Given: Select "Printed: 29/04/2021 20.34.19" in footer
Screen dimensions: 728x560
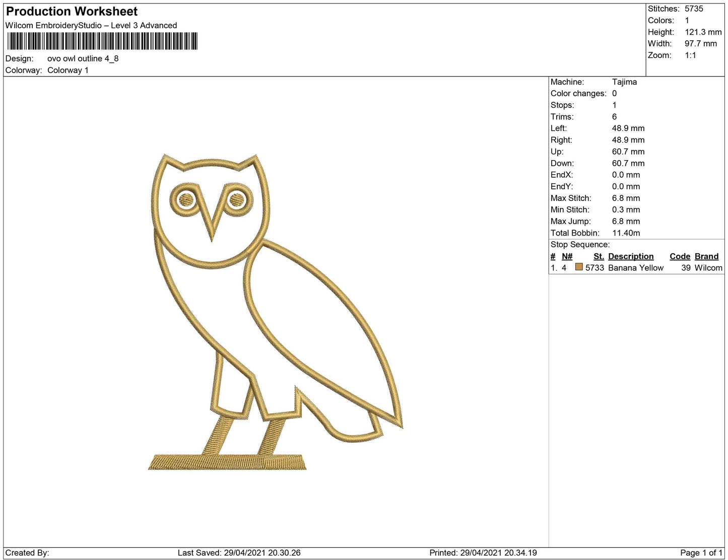Looking at the screenshot, I should [x=483, y=552].
